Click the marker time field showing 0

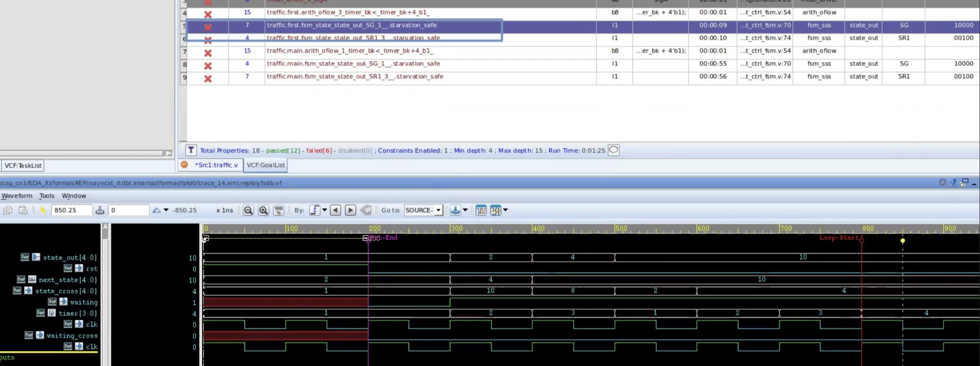coord(128,210)
